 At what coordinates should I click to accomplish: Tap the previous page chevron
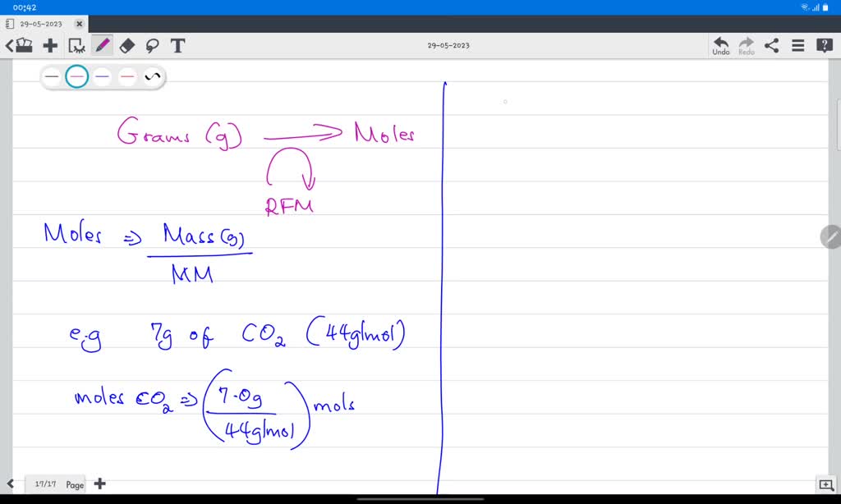coord(11,484)
